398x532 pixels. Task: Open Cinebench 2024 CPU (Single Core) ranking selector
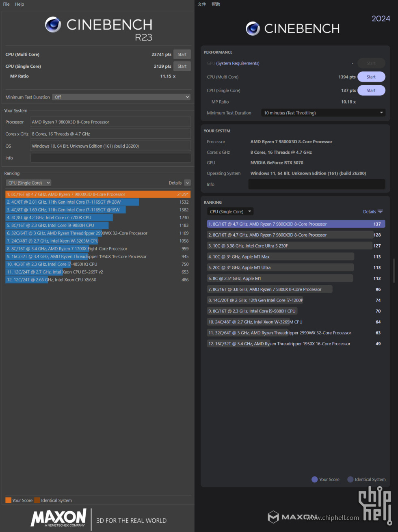[230, 211]
